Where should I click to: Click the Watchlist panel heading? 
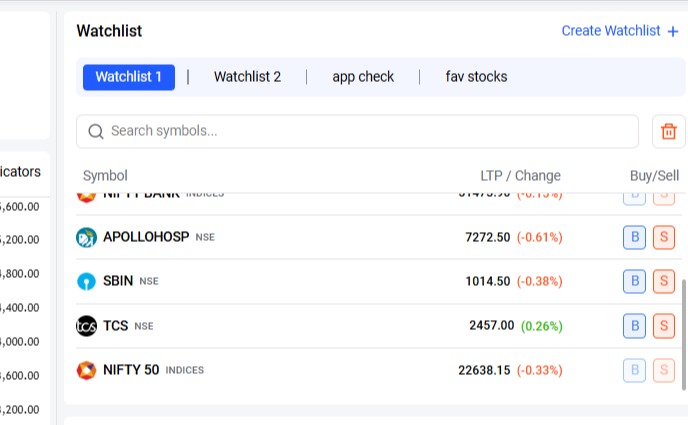click(109, 31)
